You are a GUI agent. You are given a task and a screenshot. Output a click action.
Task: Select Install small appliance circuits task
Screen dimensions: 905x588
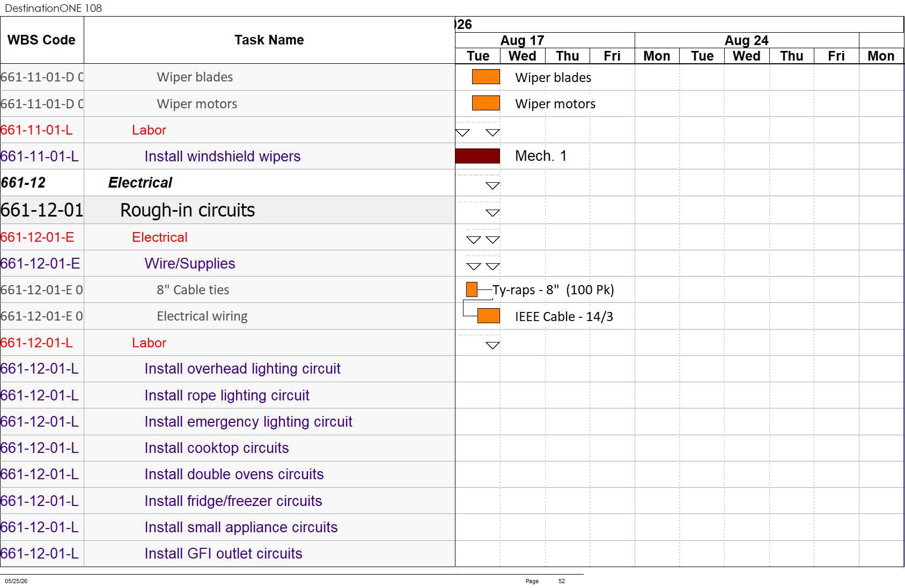click(x=227, y=527)
